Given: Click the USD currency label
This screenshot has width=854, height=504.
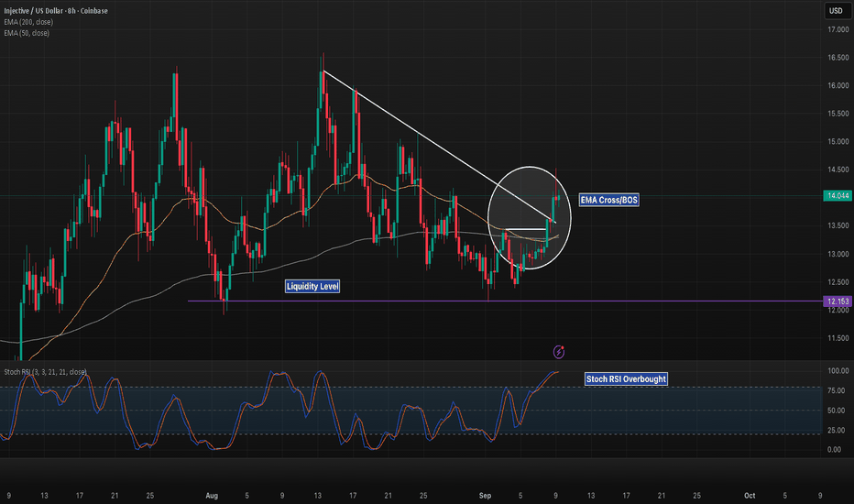Looking at the screenshot, I should (x=836, y=11).
